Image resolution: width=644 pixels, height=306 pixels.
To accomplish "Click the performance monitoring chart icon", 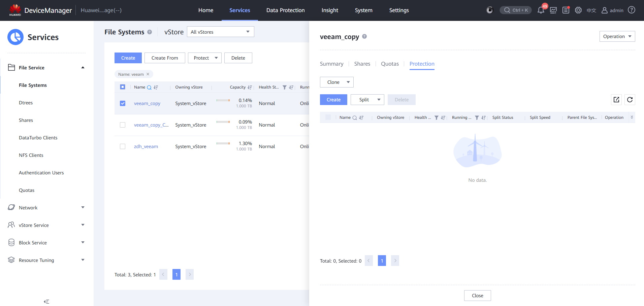I will click(x=553, y=10).
